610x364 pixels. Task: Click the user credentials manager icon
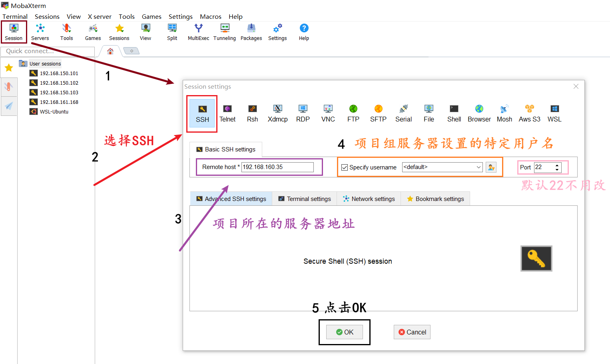pos(491,167)
